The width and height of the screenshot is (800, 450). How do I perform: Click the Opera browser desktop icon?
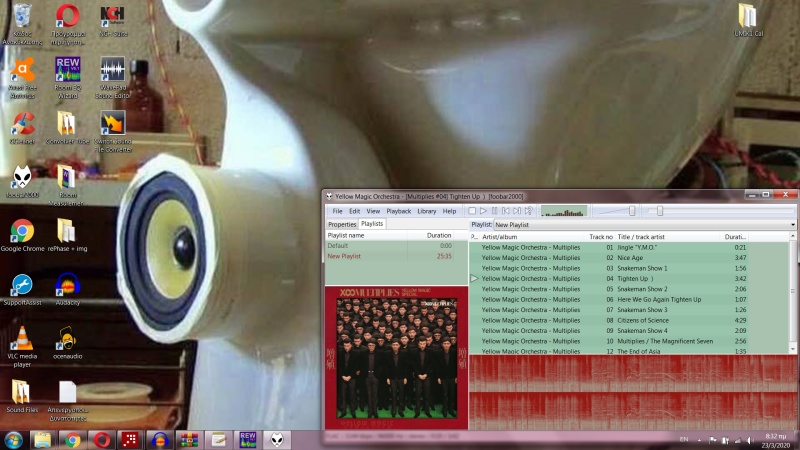pyautogui.click(x=68, y=24)
